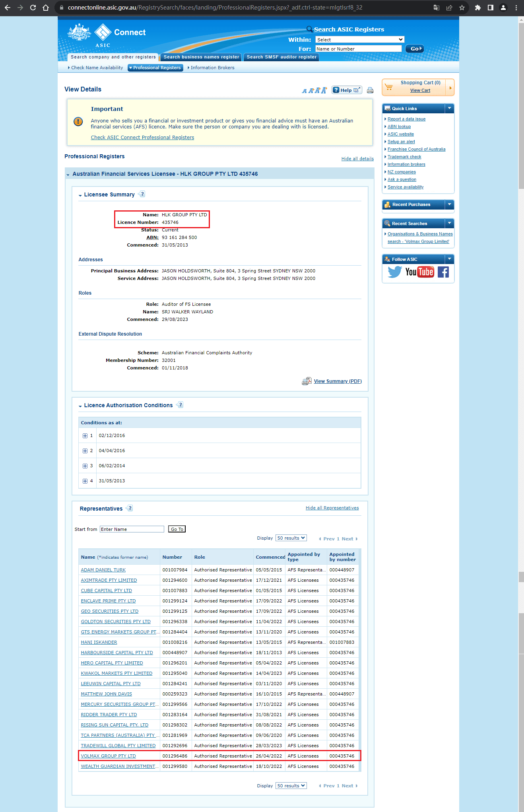Open the browser profile icon
524x812 pixels.
click(x=503, y=8)
